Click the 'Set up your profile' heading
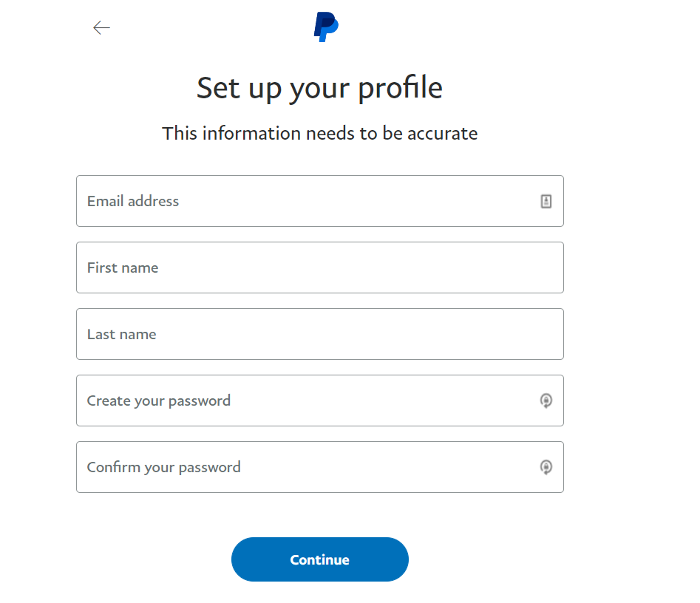 click(x=319, y=89)
